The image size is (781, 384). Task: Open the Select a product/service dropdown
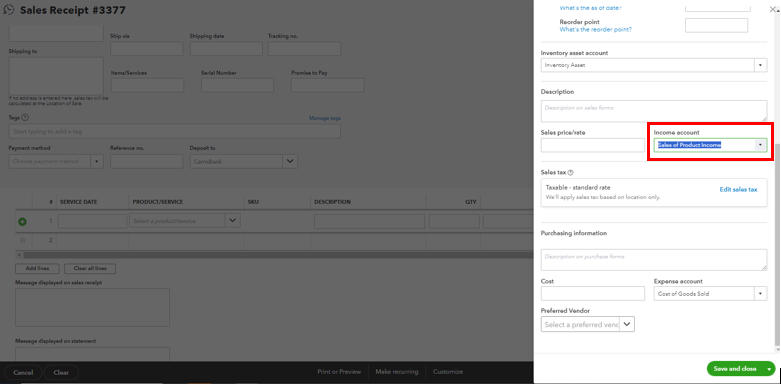click(x=233, y=221)
